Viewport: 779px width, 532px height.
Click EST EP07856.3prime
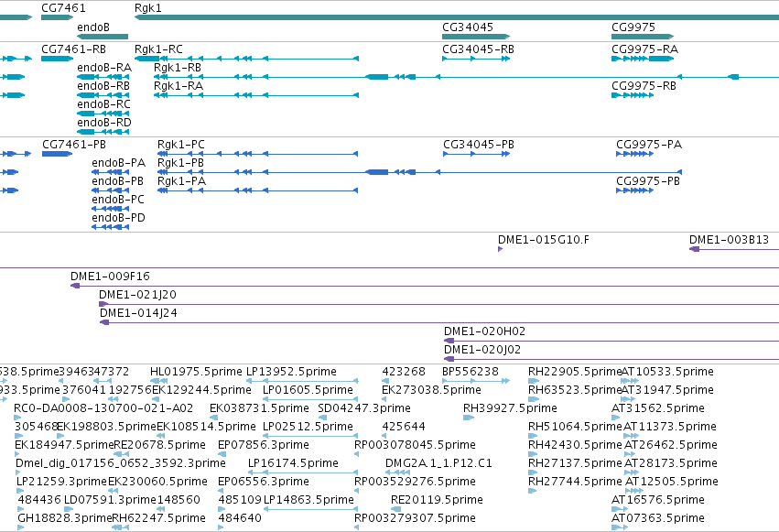click(264, 446)
